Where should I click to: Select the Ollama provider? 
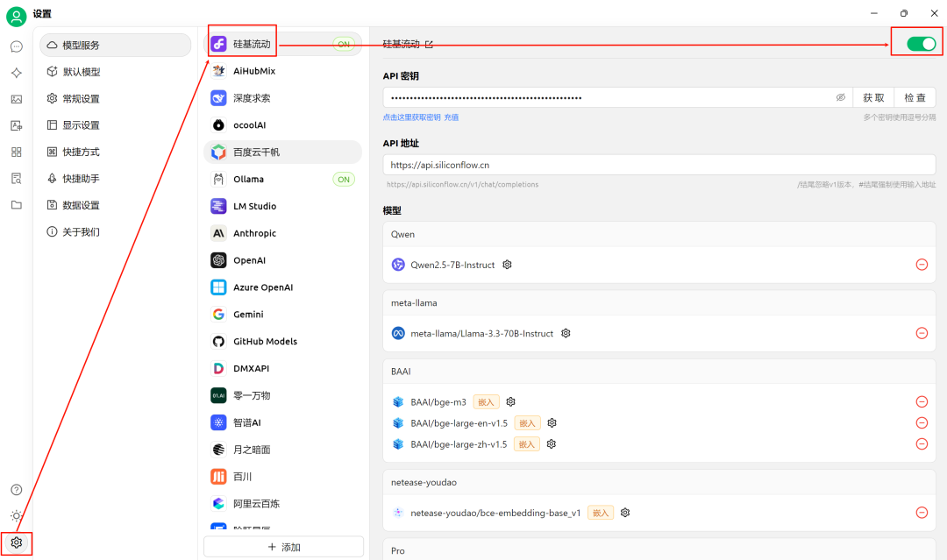(282, 180)
